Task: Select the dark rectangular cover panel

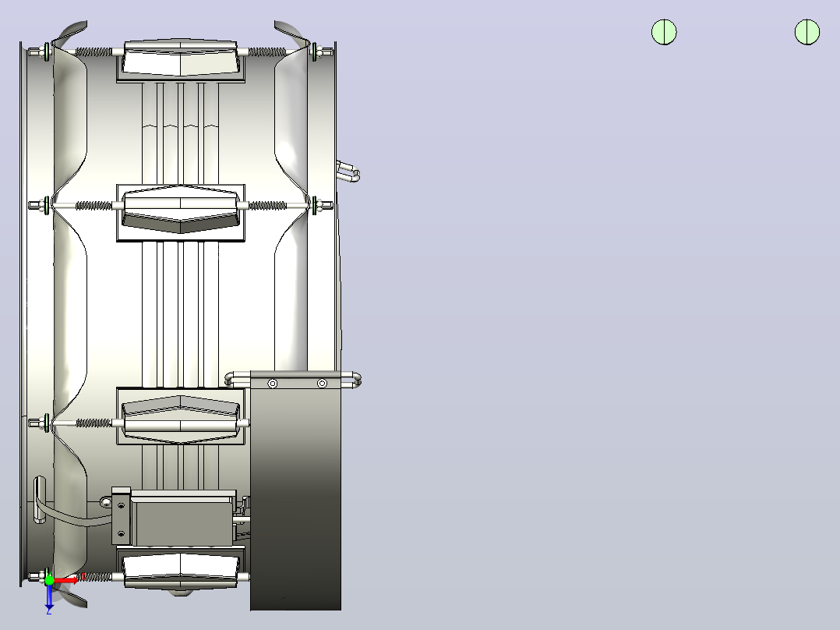Action: [x=296, y=490]
